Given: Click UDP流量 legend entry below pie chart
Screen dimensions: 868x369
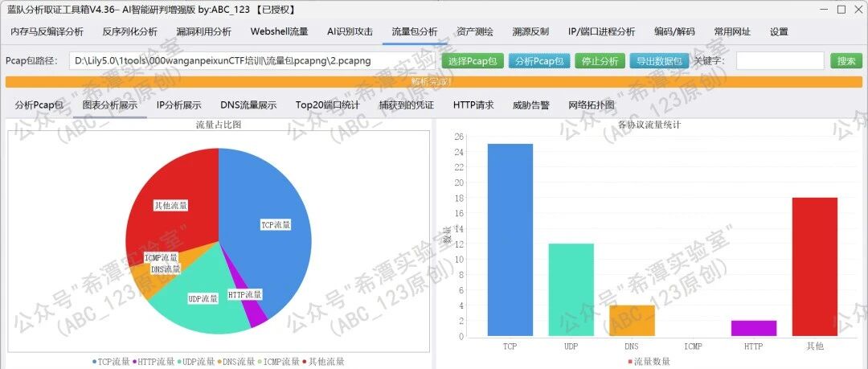Looking at the screenshot, I should click(x=197, y=362).
